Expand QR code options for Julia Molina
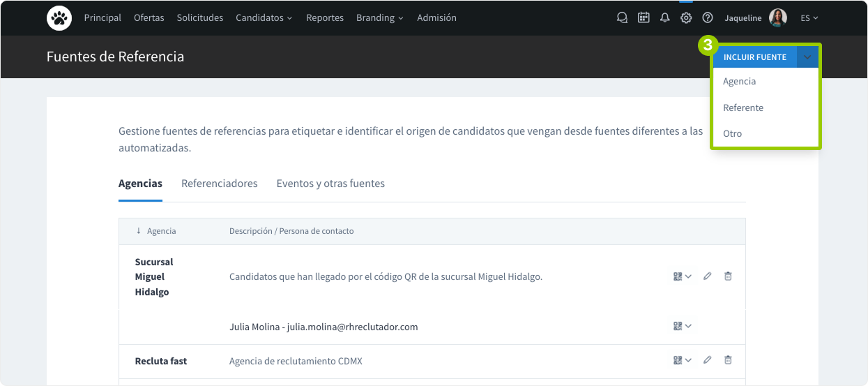The height and width of the screenshot is (386, 868). pyautogui.click(x=682, y=326)
